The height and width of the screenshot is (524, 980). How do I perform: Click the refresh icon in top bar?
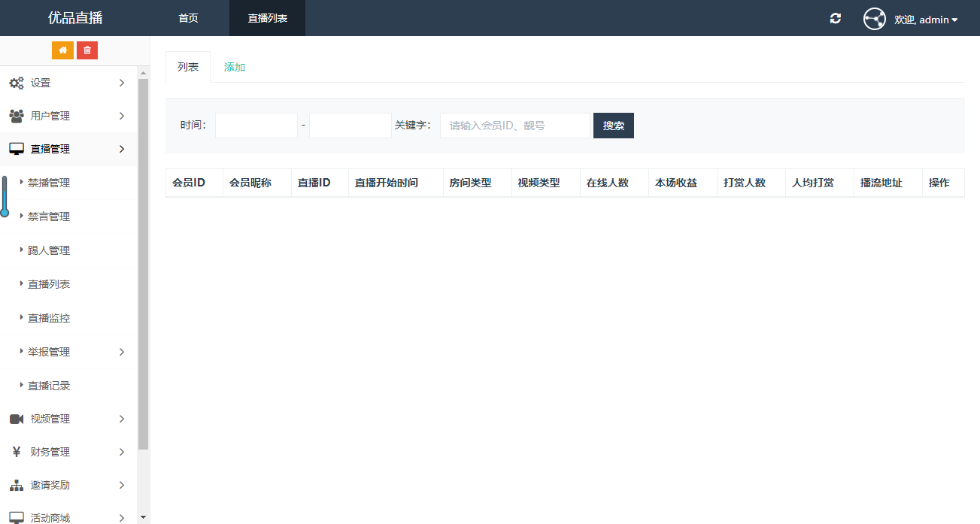pos(835,19)
